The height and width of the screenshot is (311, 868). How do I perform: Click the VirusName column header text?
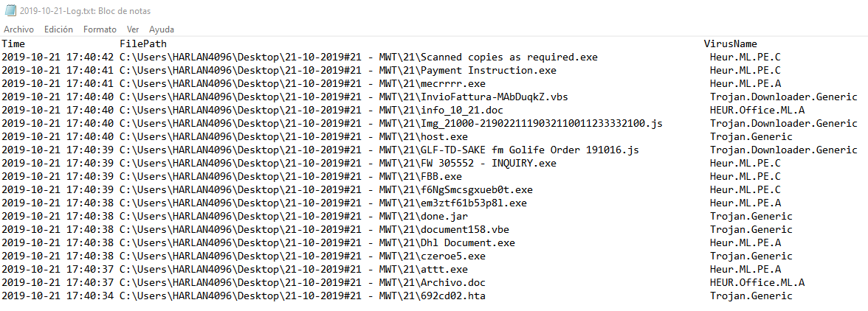pos(731,44)
